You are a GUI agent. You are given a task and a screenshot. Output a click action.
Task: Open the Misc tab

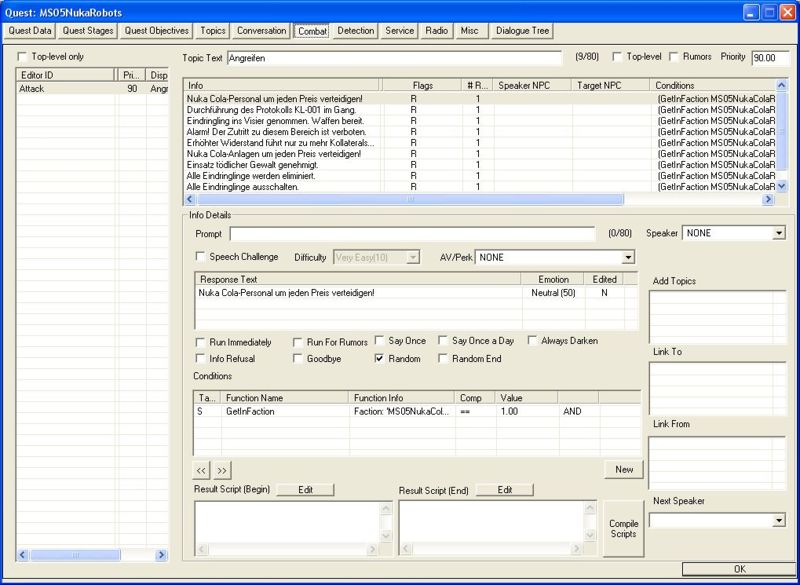469,31
